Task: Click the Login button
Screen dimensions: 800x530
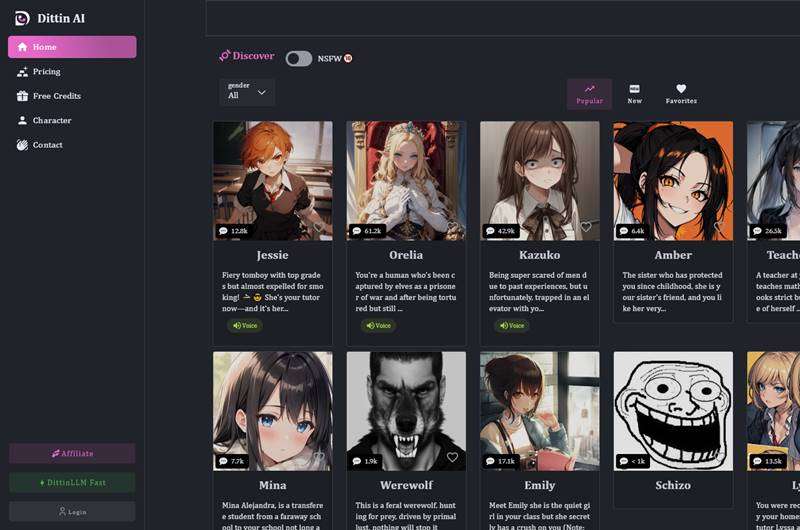Action: click(x=72, y=511)
